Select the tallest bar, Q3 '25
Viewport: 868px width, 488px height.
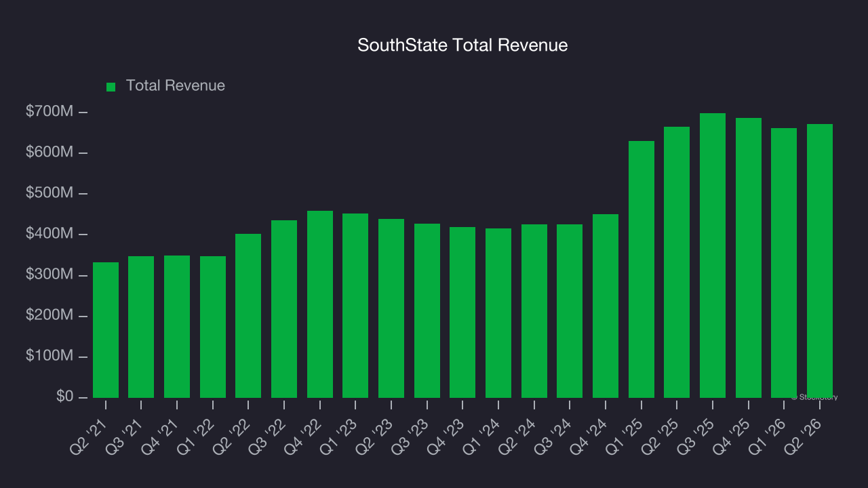click(x=713, y=256)
